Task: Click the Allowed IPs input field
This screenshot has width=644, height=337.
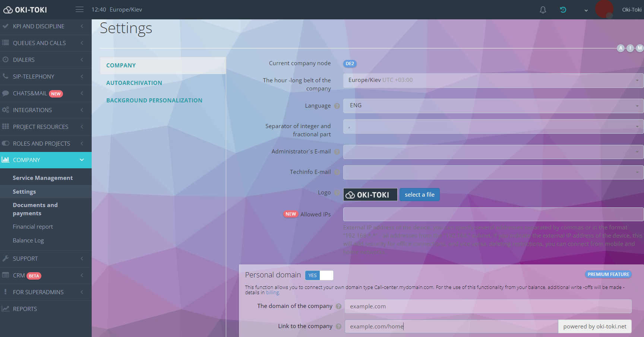Action: (x=493, y=214)
